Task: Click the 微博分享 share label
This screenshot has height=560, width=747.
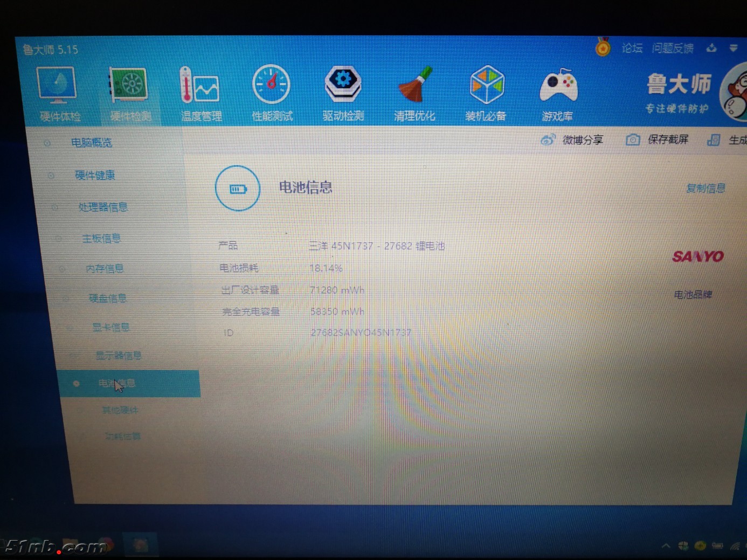Action: (583, 140)
